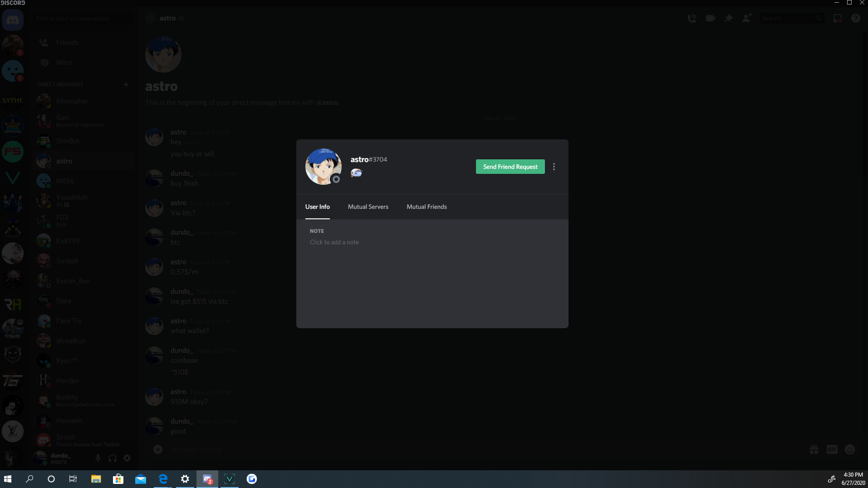Open Windows taskbar search
Image resolution: width=868 pixels, height=488 pixels.
click(29, 479)
